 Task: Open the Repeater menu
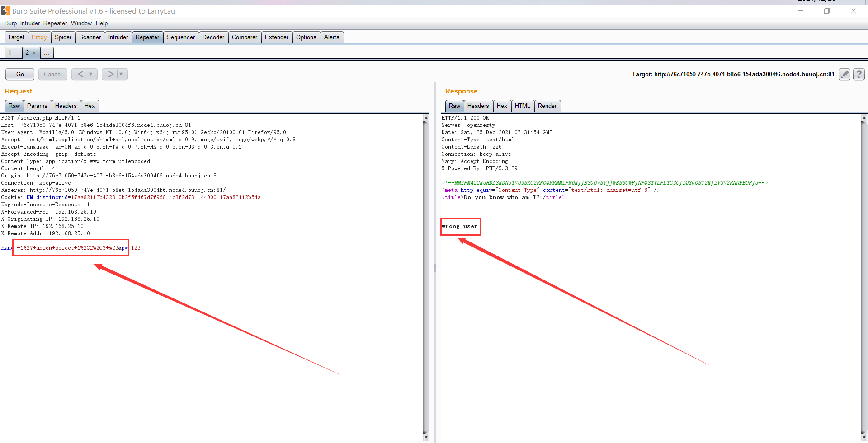coord(55,23)
